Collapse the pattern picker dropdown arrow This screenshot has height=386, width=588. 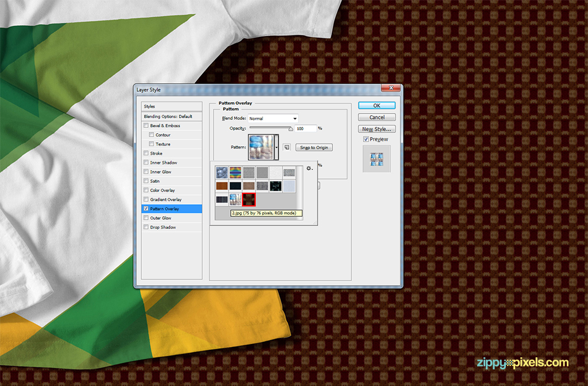click(x=277, y=147)
